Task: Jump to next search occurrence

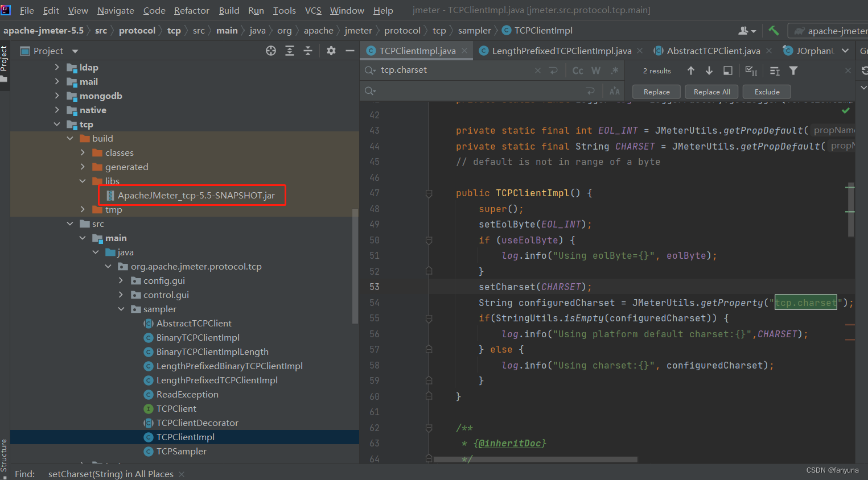Action: [709, 71]
